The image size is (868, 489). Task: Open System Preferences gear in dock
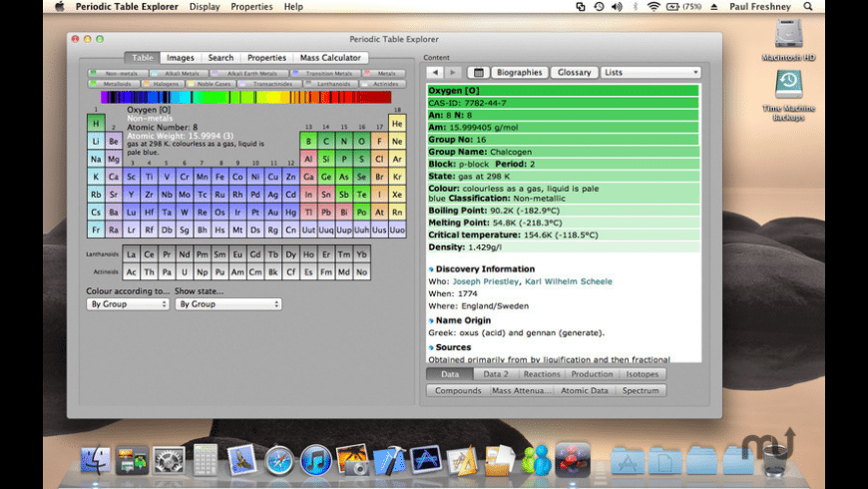tap(169, 460)
